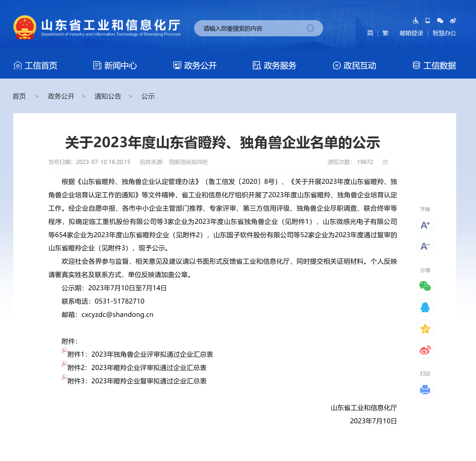The height and width of the screenshot is (461, 476).
Task: Open the mobile version icon
Action: (x=427, y=20)
